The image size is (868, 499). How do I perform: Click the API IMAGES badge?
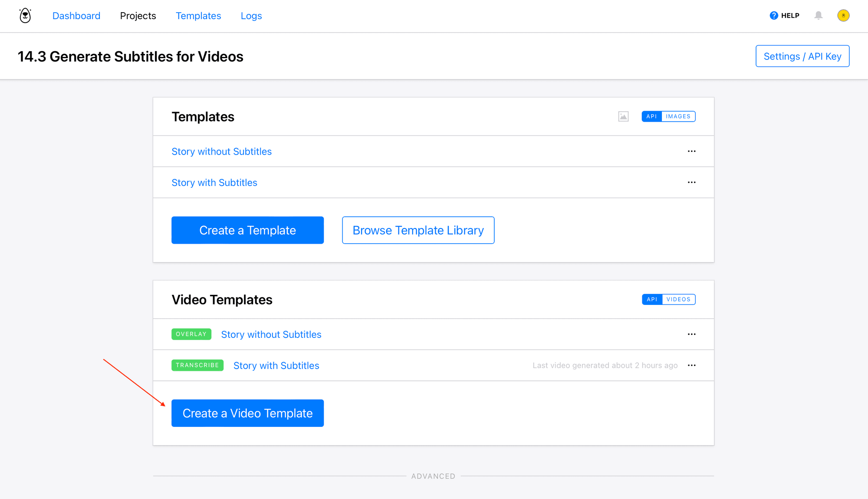point(668,116)
